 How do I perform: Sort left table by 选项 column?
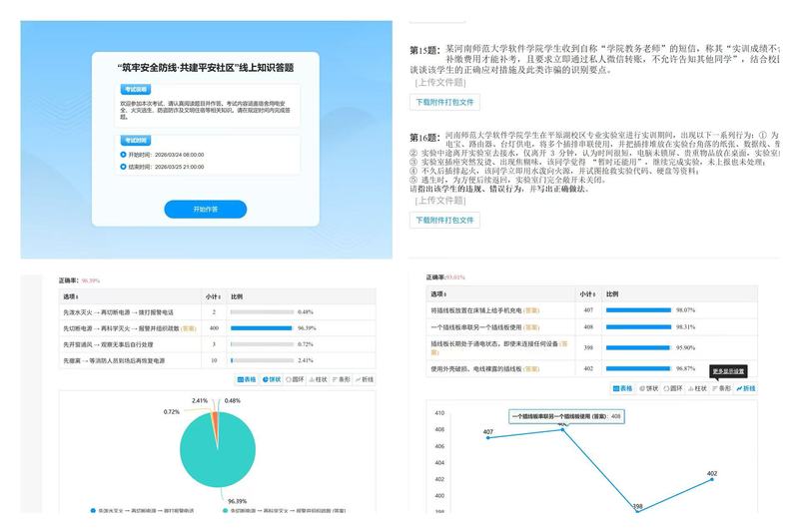[x=75, y=296]
